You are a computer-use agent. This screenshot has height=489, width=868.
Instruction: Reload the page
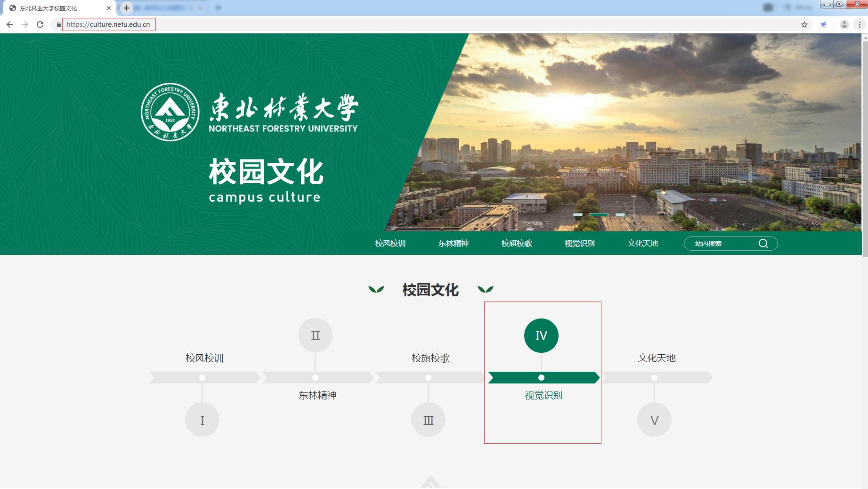pos(40,24)
